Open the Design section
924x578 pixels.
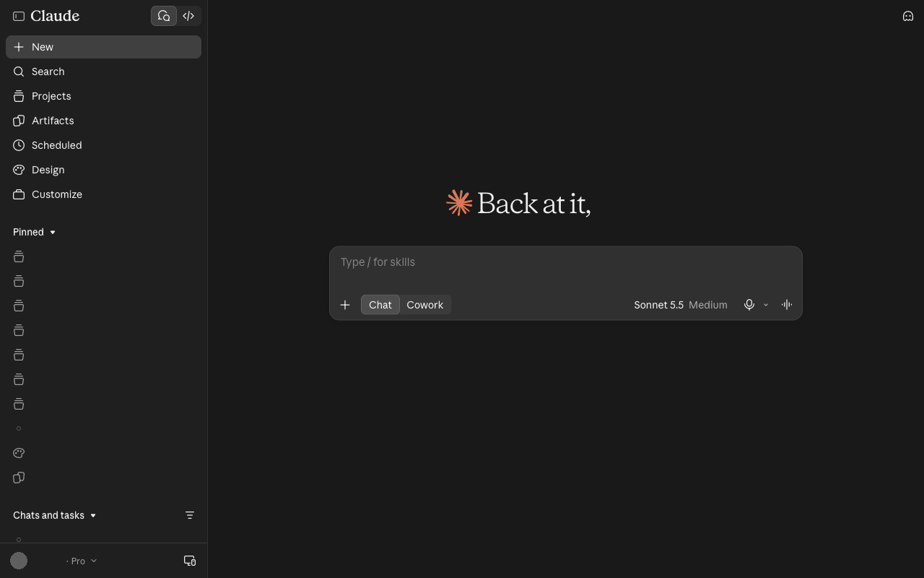click(103, 170)
